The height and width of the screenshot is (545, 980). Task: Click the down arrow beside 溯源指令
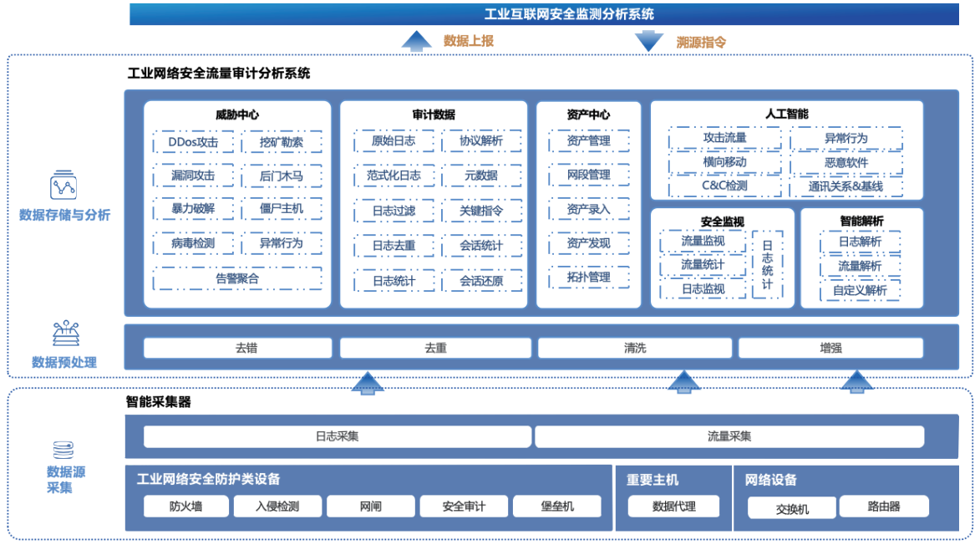click(648, 41)
